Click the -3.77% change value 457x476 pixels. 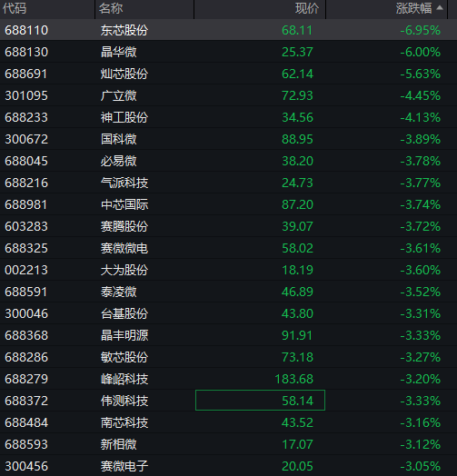tap(420, 183)
